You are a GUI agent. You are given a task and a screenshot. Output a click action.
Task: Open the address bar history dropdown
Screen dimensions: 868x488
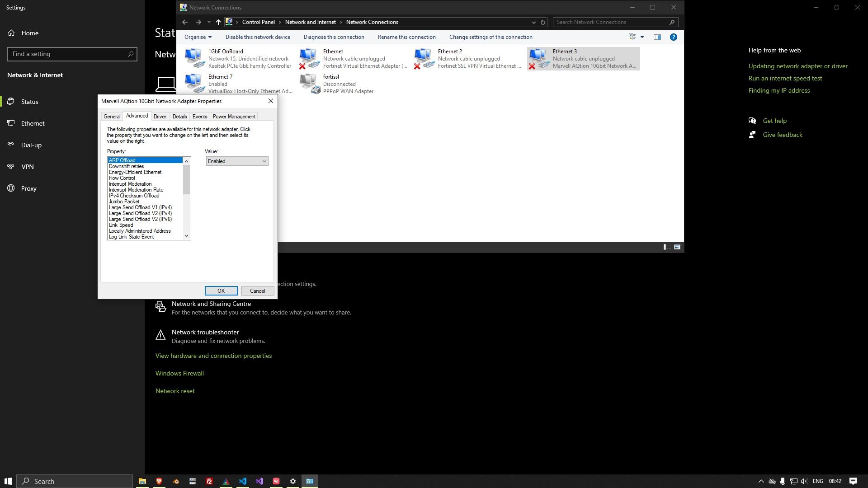[x=533, y=22]
